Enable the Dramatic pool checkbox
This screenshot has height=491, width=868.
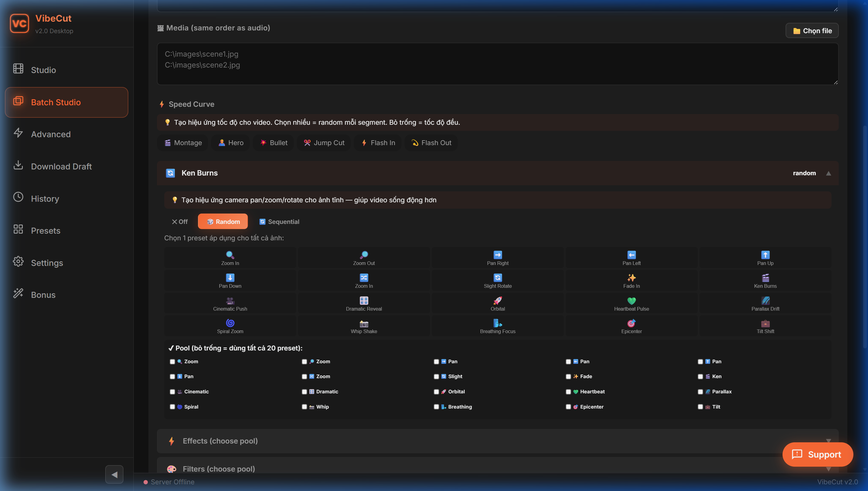point(304,392)
